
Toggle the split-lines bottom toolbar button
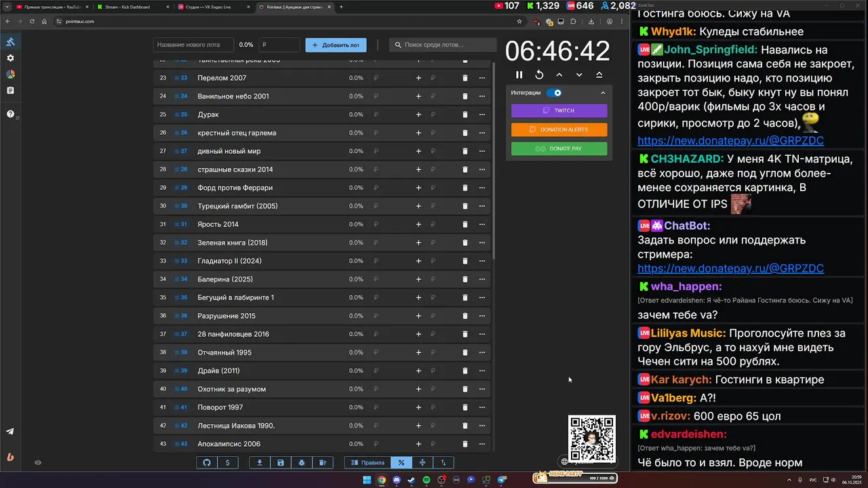click(x=422, y=462)
